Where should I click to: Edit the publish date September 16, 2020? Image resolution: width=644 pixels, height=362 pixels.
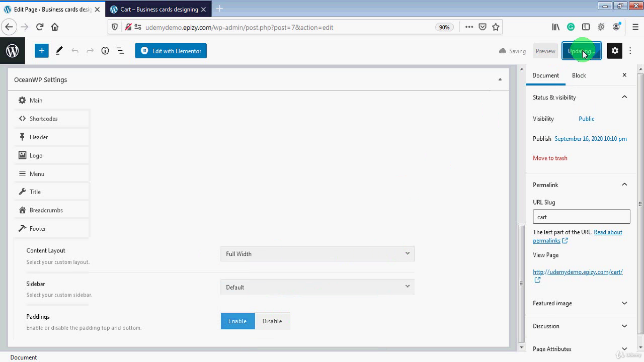[x=591, y=138]
